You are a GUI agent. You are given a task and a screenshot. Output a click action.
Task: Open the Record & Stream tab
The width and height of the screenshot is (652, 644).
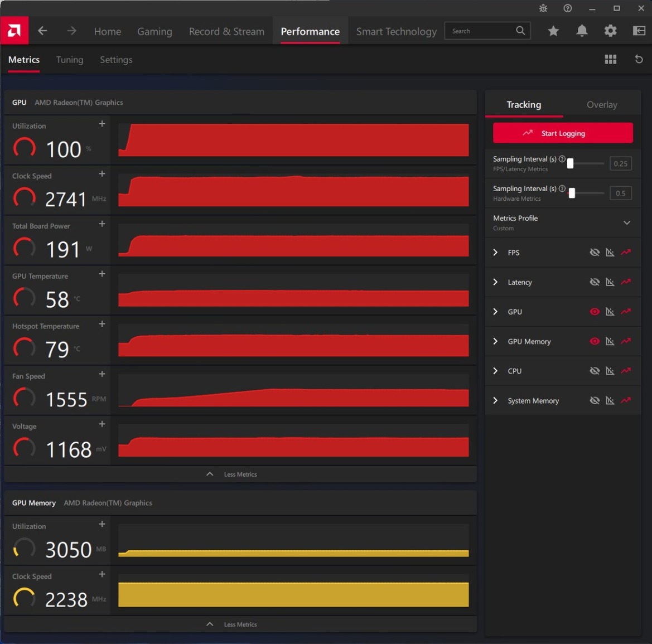(x=226, y=32)
